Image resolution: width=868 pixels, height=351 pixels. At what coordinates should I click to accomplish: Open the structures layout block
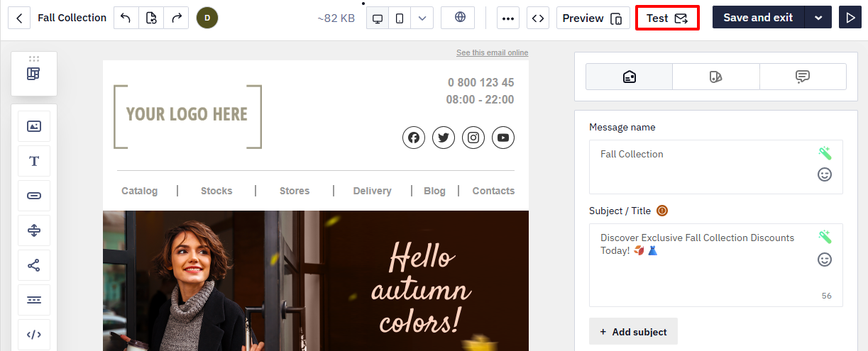click(34, 74)
